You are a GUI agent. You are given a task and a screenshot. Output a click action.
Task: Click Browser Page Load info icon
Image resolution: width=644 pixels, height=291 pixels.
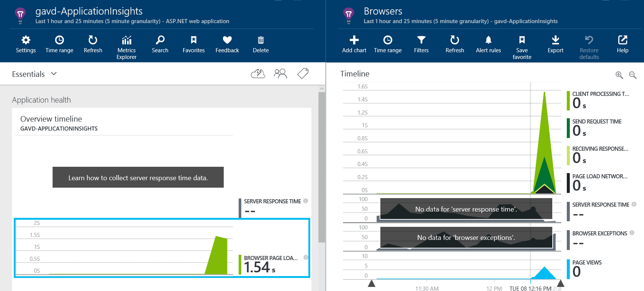[x=306, y=257]
